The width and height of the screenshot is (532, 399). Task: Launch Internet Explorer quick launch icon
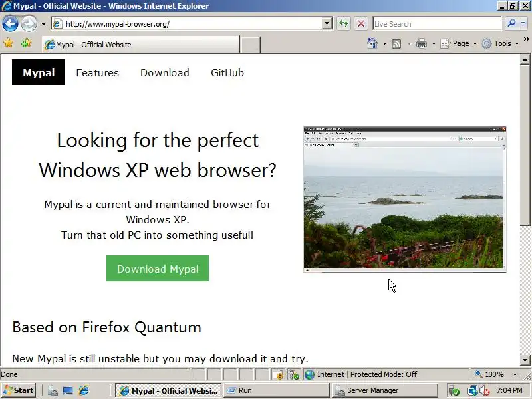[x=84, y=391]
